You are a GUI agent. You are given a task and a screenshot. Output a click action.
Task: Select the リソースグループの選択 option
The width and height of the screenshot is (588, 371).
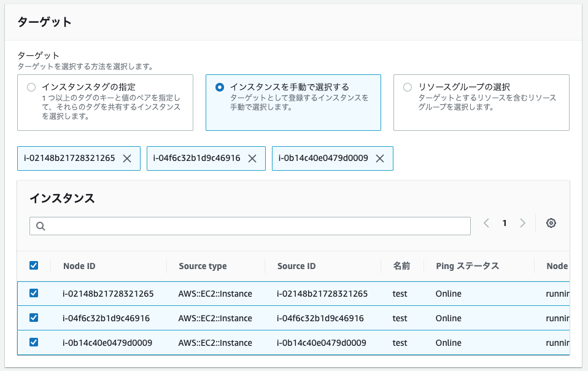408,87
